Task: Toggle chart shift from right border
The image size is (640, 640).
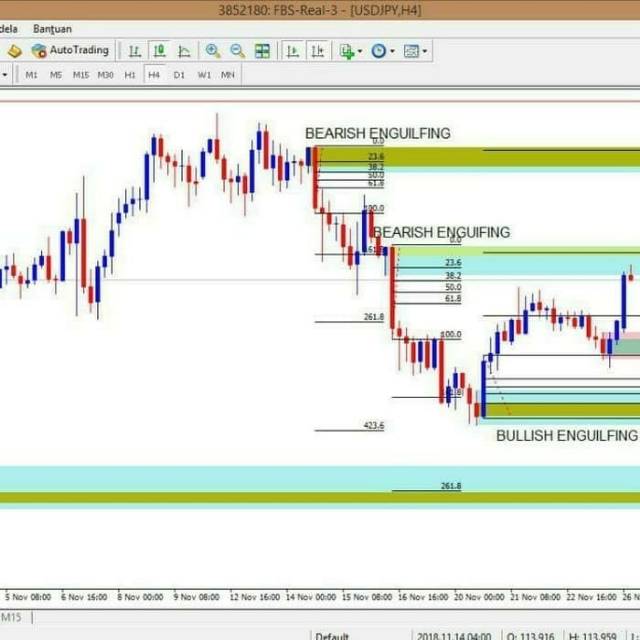Action: click(x=318, y=51)
